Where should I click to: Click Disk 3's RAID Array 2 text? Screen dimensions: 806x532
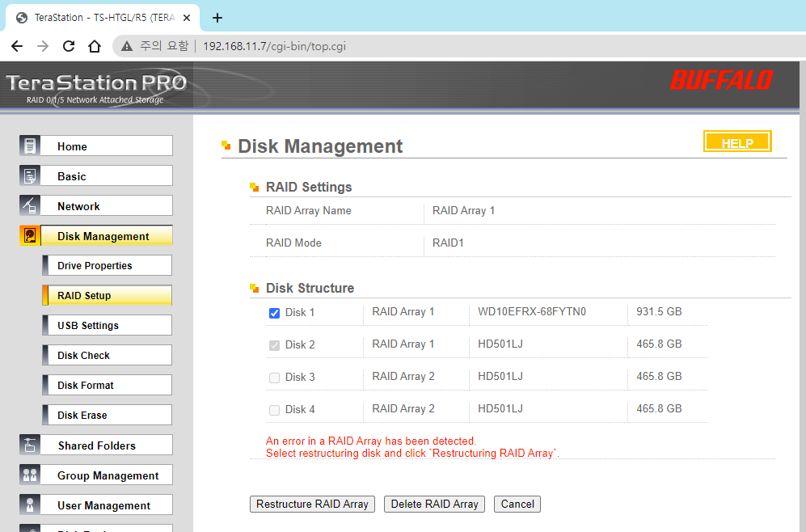point(403,376)
